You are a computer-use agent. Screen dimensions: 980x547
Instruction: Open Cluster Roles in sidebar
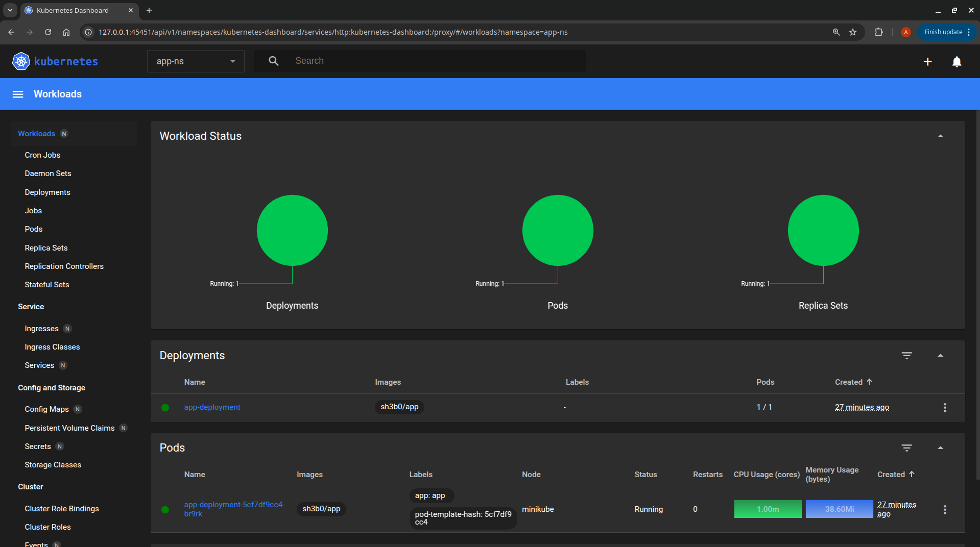tap(47, 527)
